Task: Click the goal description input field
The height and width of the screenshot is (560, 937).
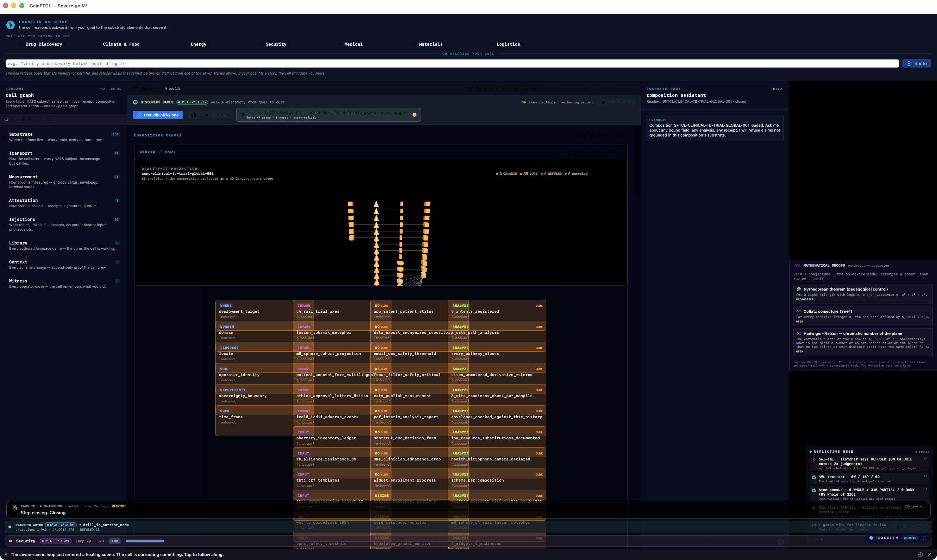Action: 452,63
